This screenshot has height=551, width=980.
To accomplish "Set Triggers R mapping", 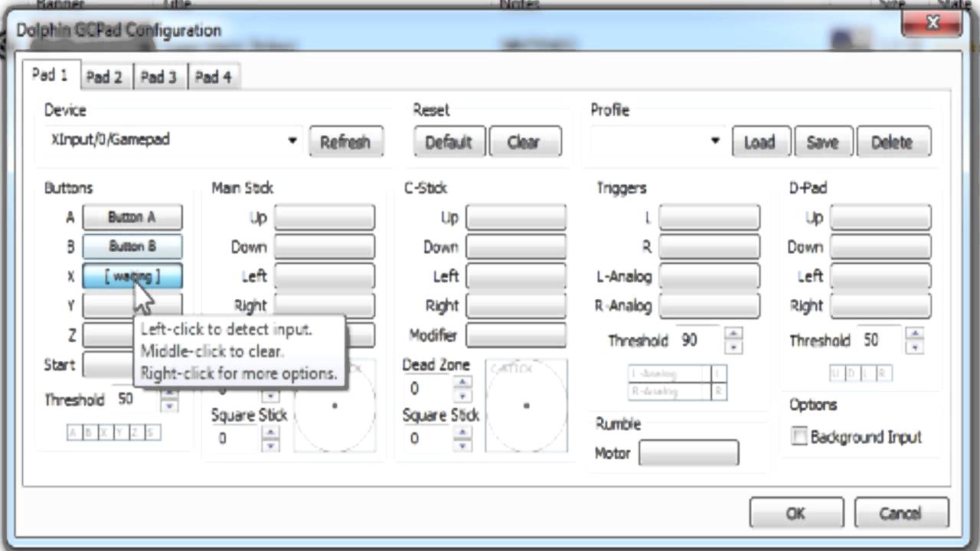I will (x=710, y=246).
